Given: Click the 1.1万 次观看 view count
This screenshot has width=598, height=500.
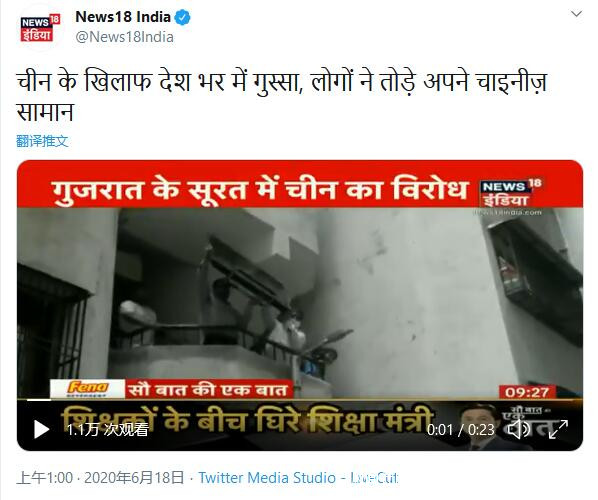Looking at the screenshot, I should [108, 430].
